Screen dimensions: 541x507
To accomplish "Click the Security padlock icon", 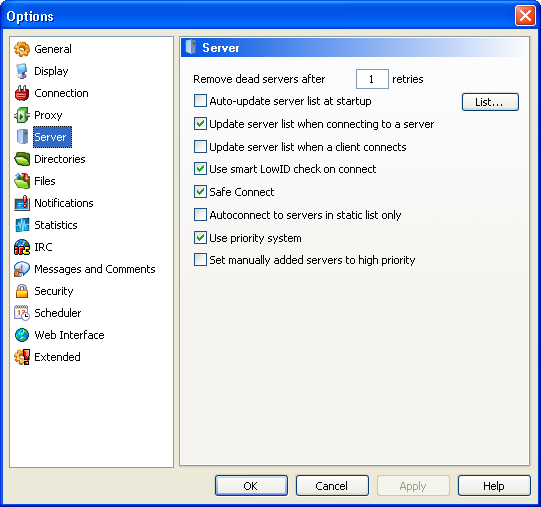I will (x=22, y=291).
